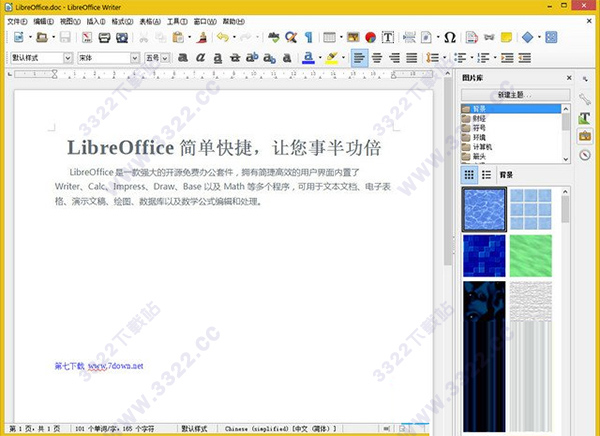The height and width of the screenshot is (436, 600).
Task: Click the Save floppy disk icon
Action: 65,37
